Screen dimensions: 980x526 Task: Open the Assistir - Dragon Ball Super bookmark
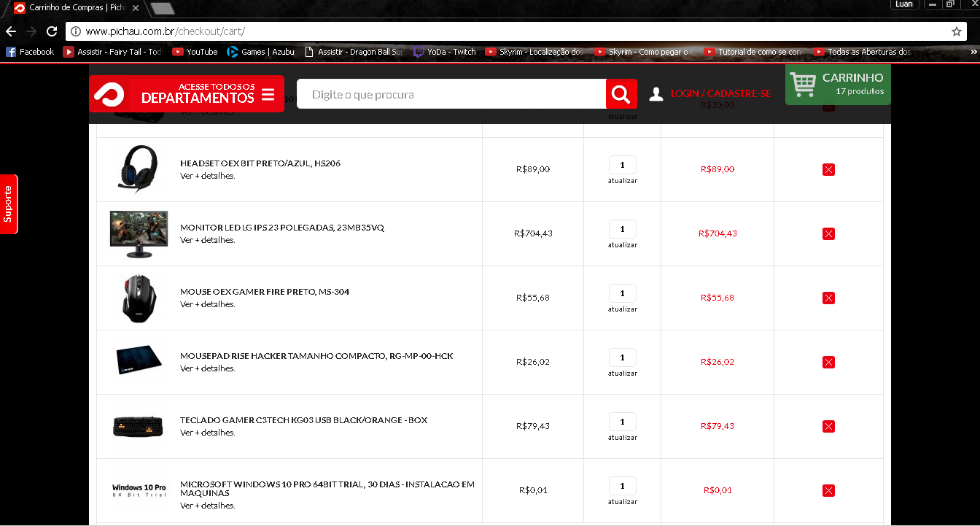click(353, 52)
